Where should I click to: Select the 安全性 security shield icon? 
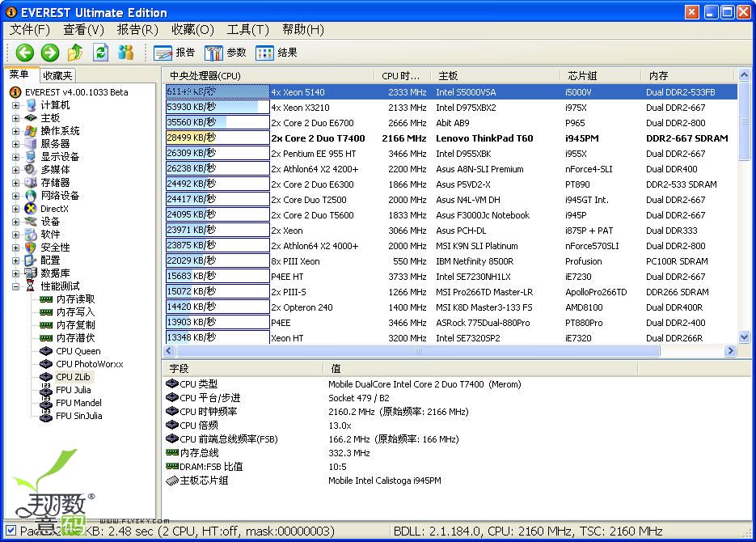tap(31, 248)
